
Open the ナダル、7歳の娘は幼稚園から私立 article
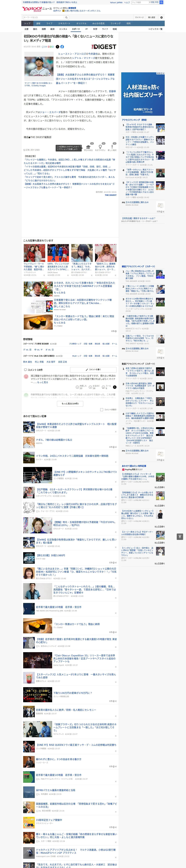click(54, 440)
